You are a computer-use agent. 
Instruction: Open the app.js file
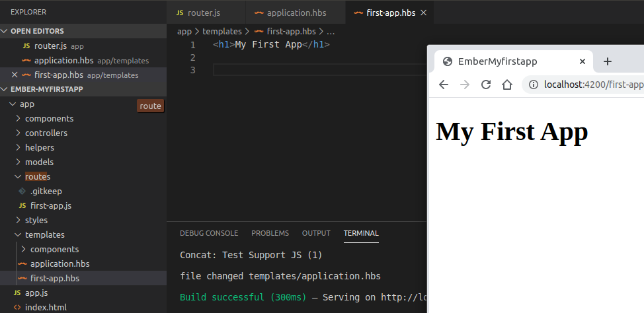coord(83,293)
